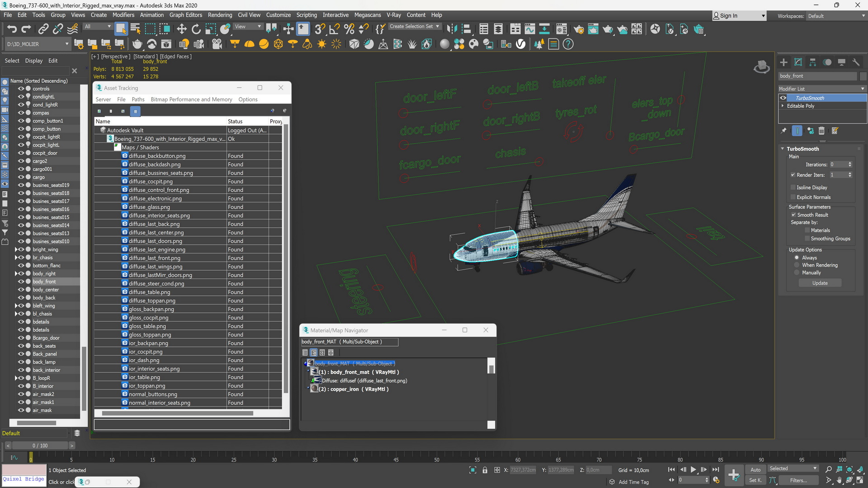Open Paths menu in Asset Tracking
Screen dimensions: 868x488
[138, 99]
